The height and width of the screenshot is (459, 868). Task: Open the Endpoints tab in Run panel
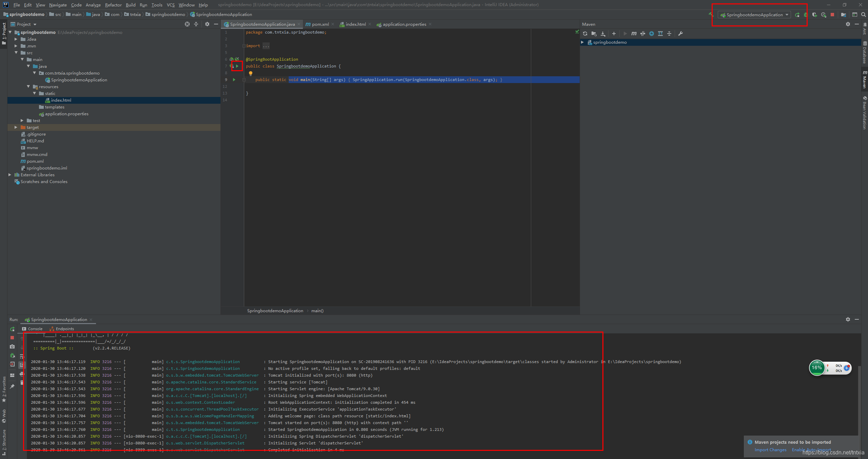64,329
